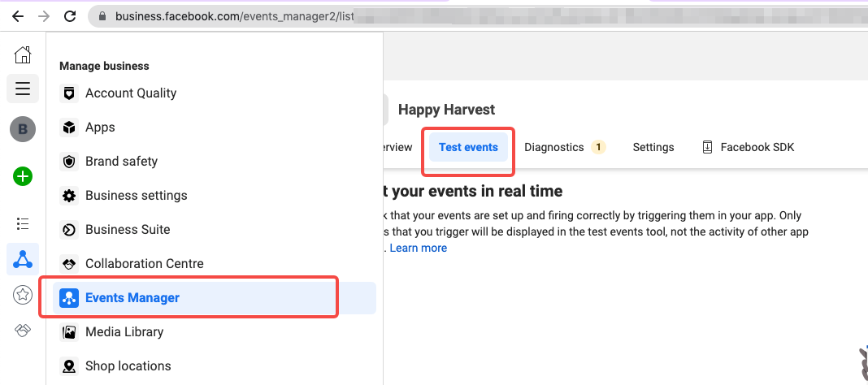The width and height of the screenshot is (868, 385).
Task: Click the Home icon in left rail
Action: pyautogui.click(x=23, y=54)
